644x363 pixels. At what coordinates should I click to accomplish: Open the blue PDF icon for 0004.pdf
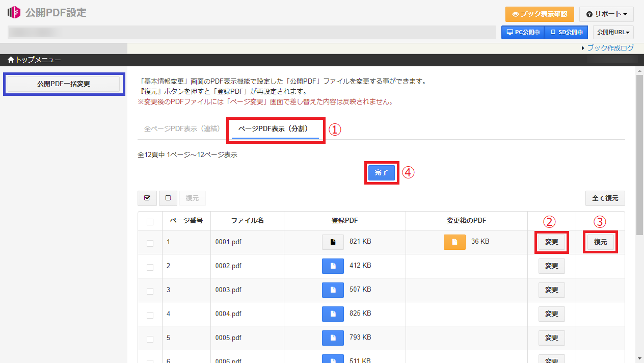333,314
